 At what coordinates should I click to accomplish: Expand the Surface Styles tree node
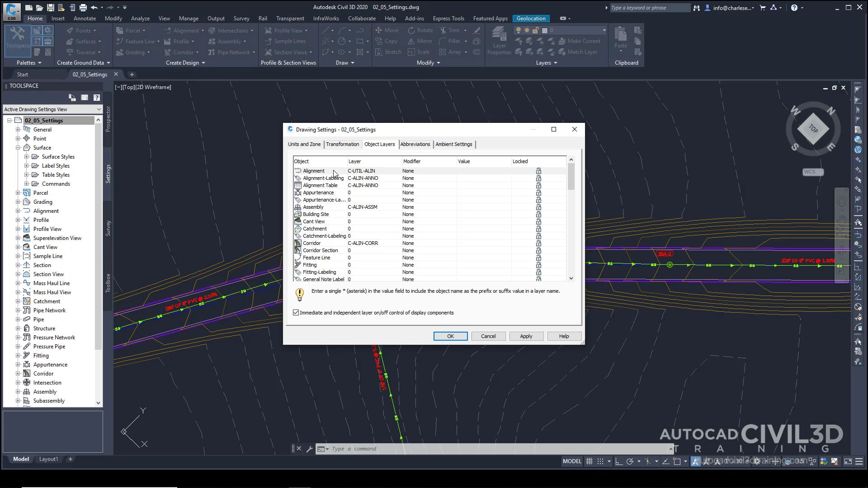click(27, 157)
